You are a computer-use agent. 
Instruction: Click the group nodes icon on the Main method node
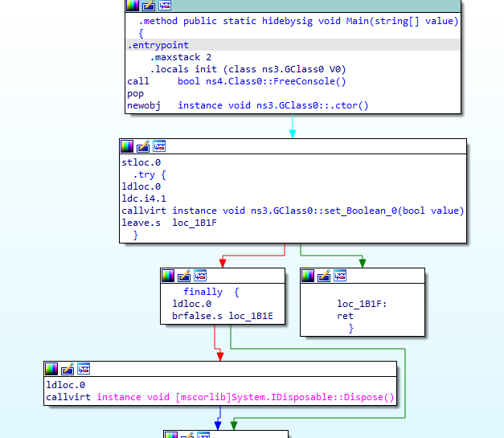click(x=165, y=5)
